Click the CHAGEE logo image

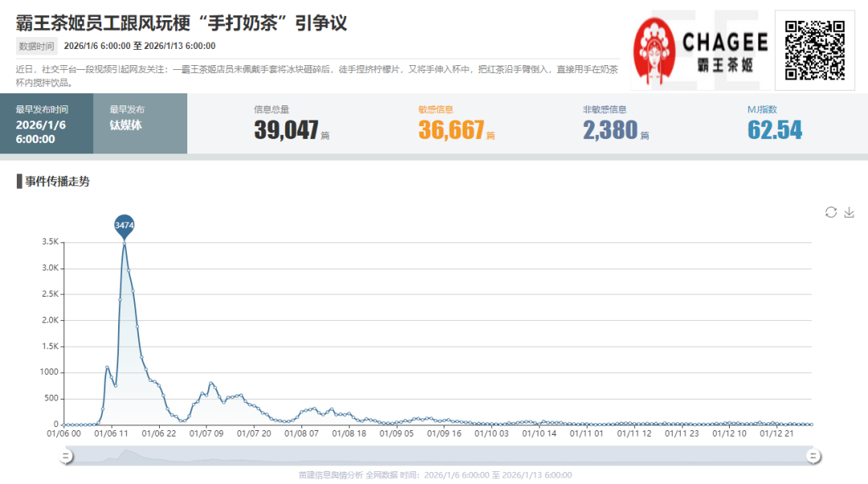[x=701, y=51]
